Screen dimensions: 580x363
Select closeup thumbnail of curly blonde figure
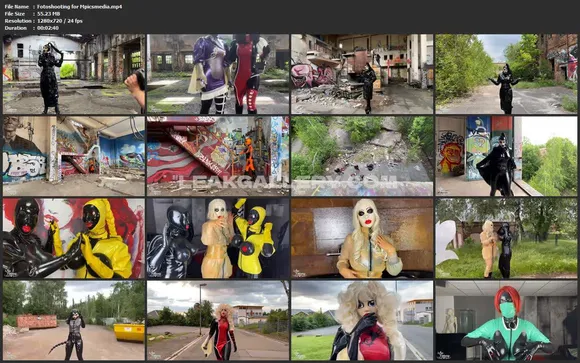click(x=362, y=320)
